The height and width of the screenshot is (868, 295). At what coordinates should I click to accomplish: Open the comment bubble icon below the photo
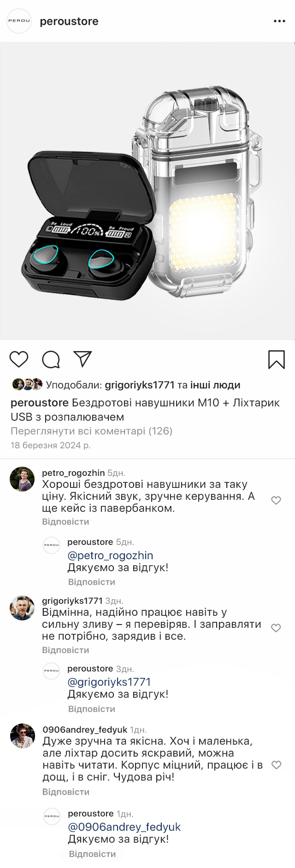point(51,359)
